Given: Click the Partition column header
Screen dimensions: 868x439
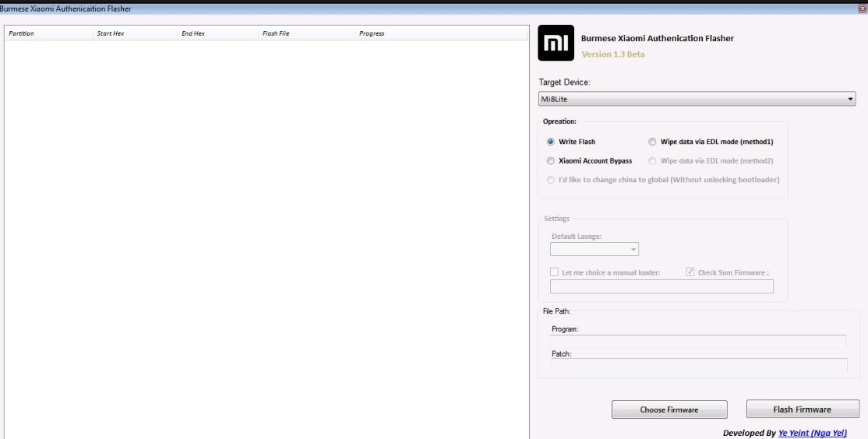Looking at the screenshot, I should (x=49, y=33).
